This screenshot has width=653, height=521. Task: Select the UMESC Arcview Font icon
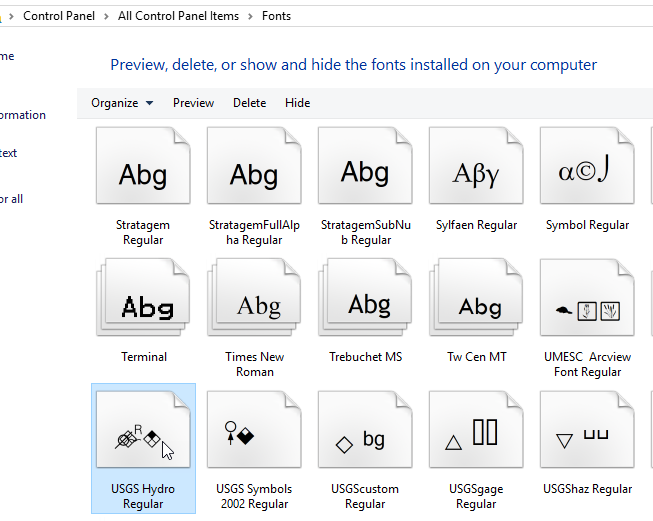click(x=587, y=297)
